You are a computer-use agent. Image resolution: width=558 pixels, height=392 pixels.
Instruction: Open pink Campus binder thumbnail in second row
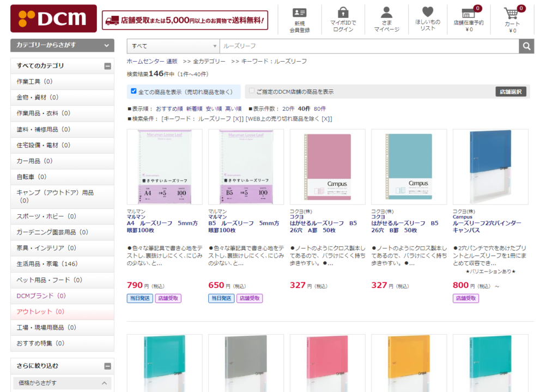[327, 363]
